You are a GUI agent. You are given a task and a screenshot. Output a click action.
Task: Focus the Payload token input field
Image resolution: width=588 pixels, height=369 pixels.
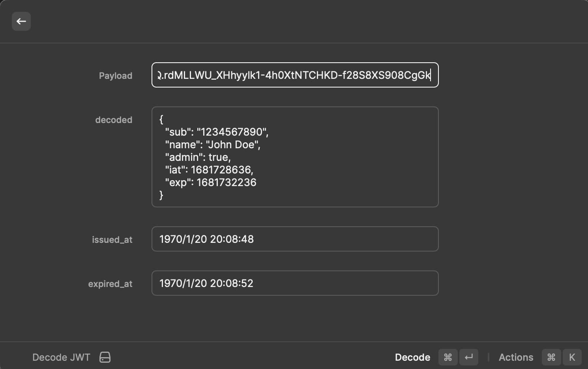(x=295, y=75)
